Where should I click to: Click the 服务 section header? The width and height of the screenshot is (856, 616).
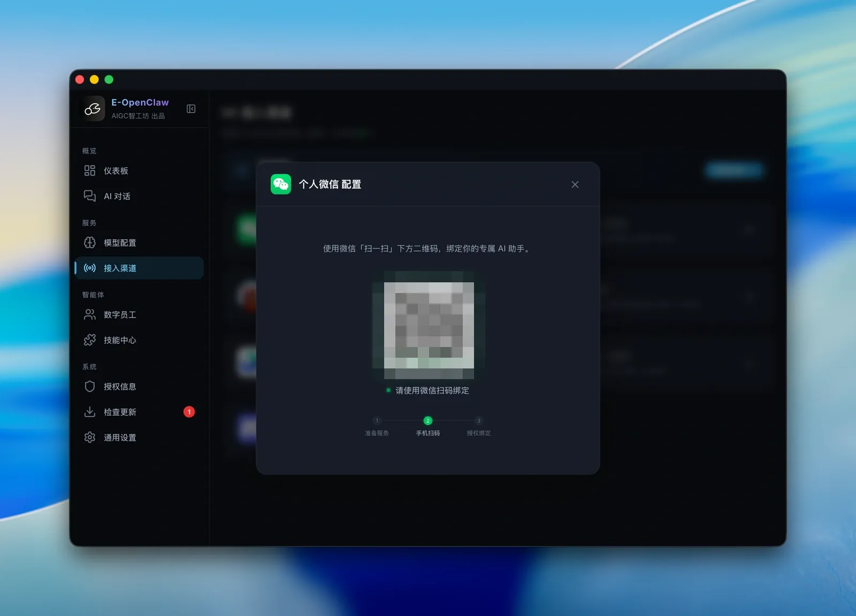(89, 223)
